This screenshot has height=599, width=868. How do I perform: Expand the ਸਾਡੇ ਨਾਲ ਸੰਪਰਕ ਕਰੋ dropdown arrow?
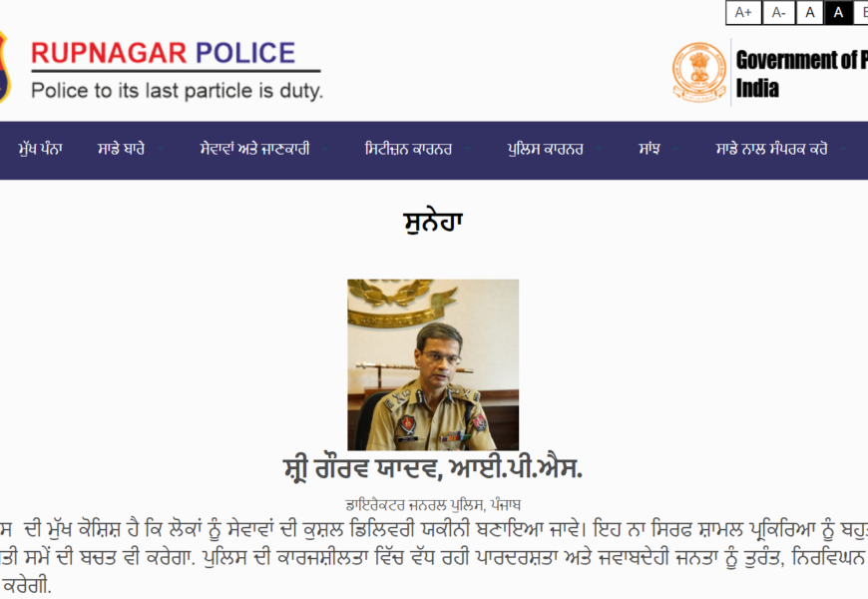[x=843, y=149]
